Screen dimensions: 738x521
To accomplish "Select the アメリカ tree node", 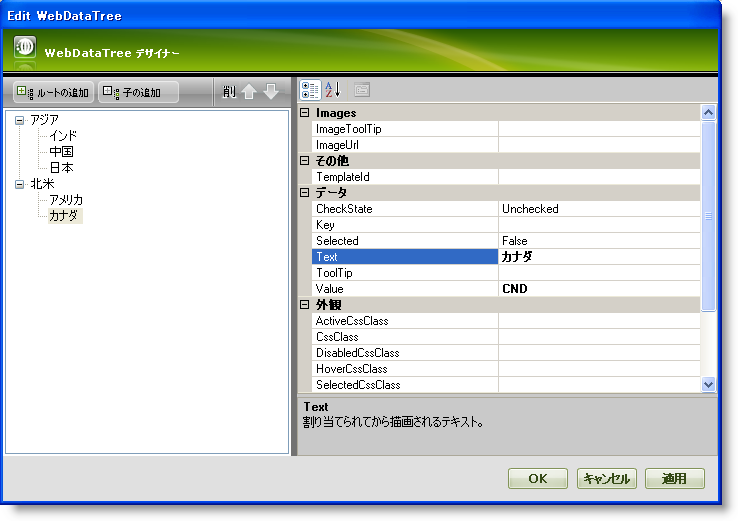I will pos(66,200).
